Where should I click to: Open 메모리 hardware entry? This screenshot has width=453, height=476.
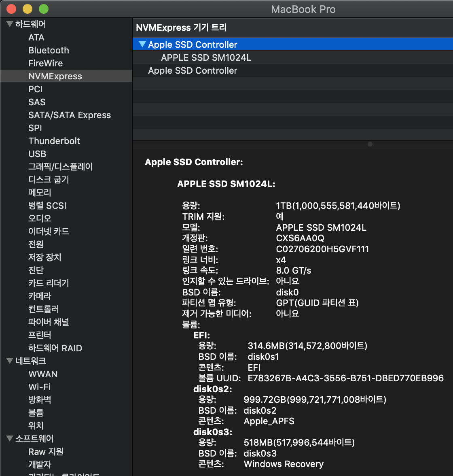point(40,193)
